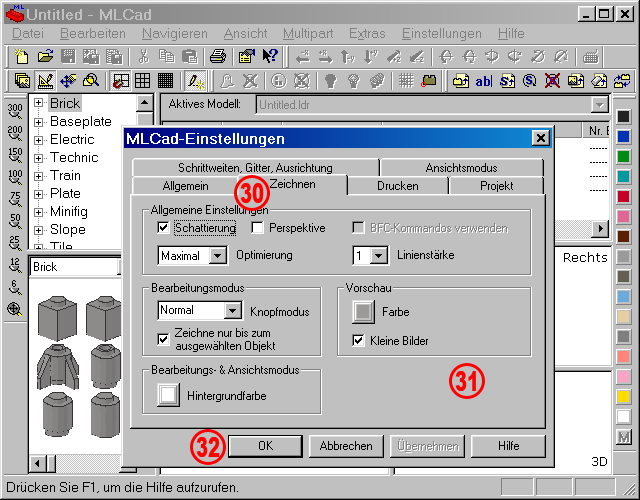Toggle the Kleine Bilder checkbox
This screenshot has width=640, height=500.
click(x=358, y=340)
